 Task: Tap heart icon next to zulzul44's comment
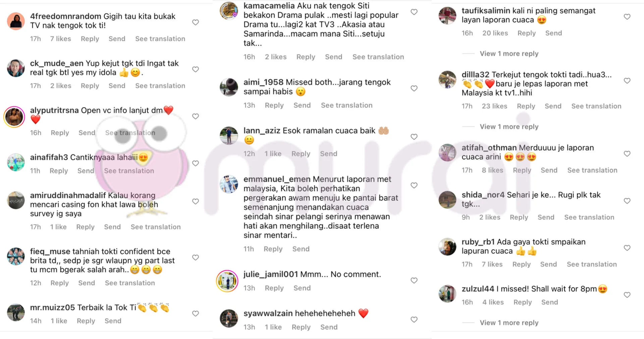[627, 295]
